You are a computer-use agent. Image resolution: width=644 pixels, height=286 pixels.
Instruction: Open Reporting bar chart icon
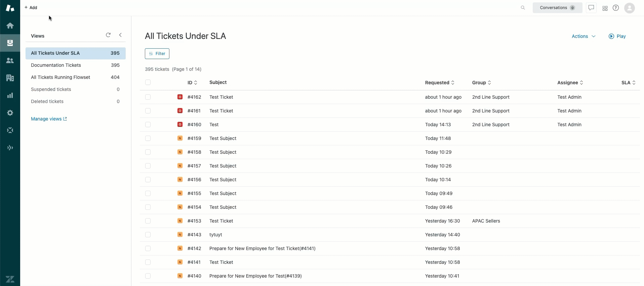(x=10, y=95)
